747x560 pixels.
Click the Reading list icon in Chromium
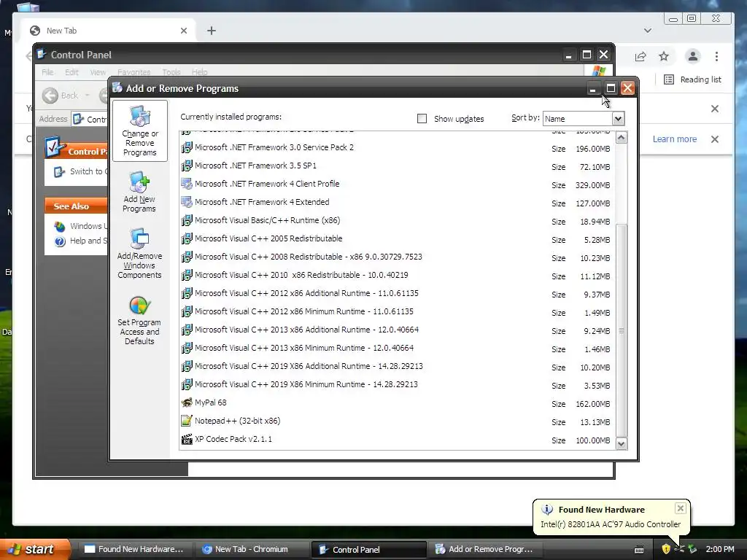[x=669, y=79]
